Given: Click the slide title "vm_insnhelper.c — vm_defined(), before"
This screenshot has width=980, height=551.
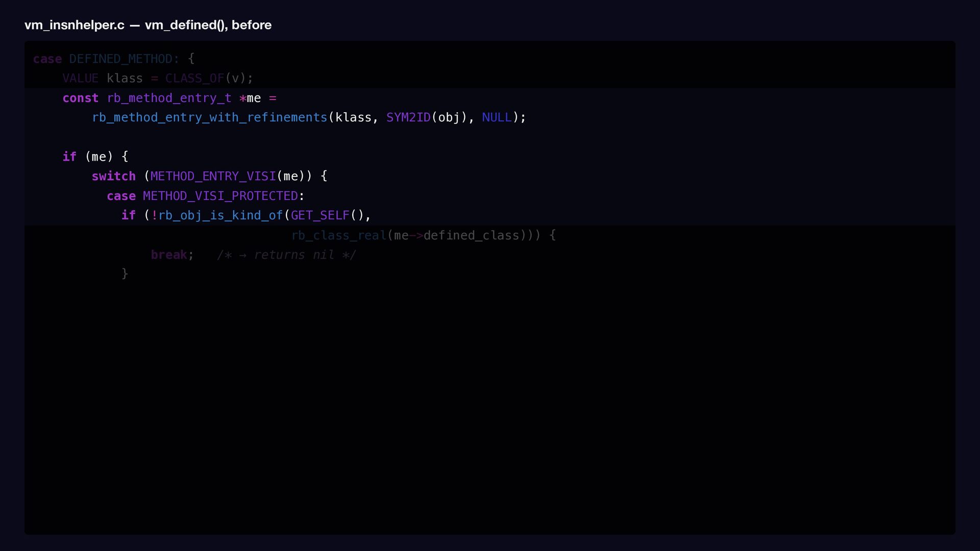Looking at the screenshot, I should (x=148, y=25).
